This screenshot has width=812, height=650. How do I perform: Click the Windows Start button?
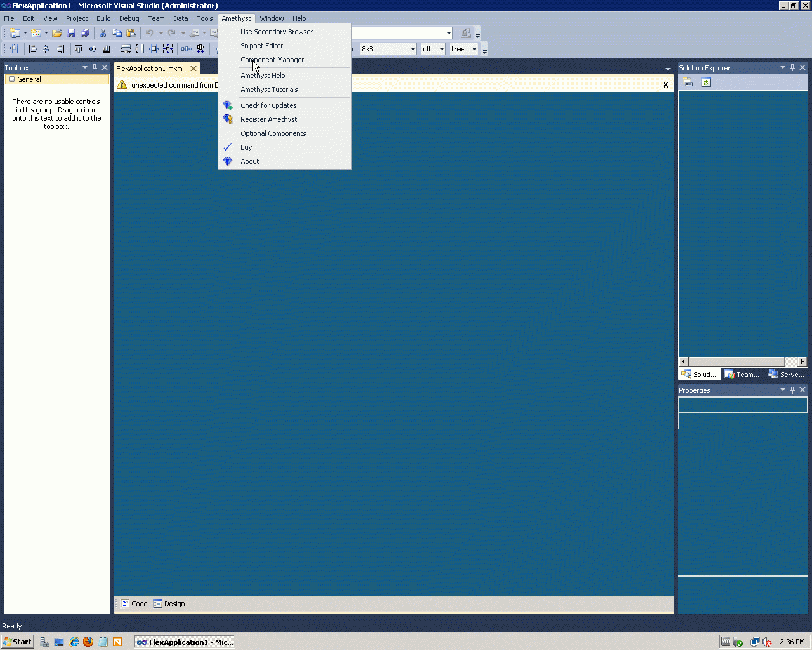18,642
